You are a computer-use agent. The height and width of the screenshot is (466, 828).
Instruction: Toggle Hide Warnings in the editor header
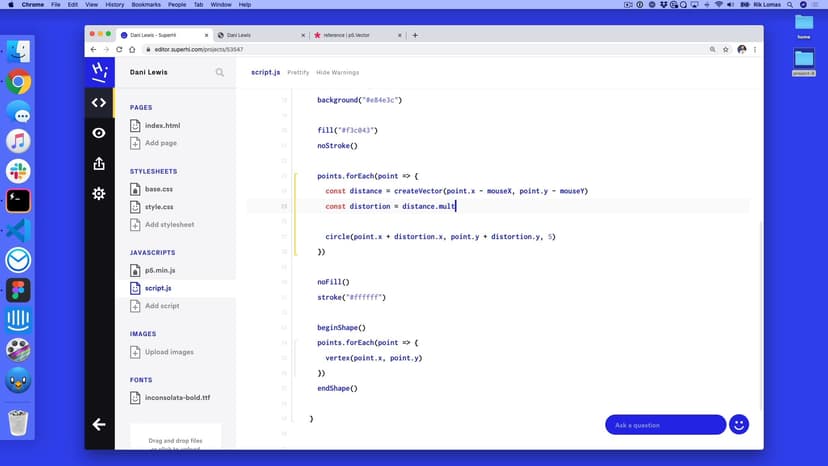point(337,72)
